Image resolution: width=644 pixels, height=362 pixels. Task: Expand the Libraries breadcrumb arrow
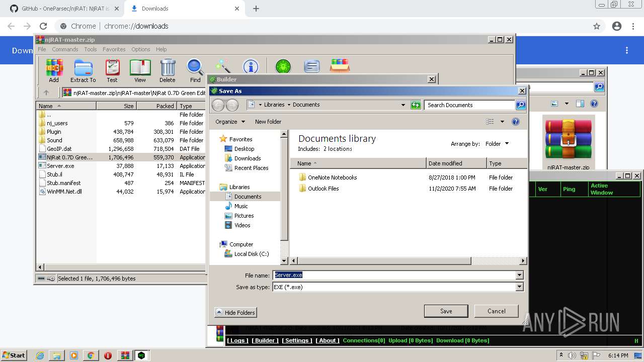(x=289, y=105)
